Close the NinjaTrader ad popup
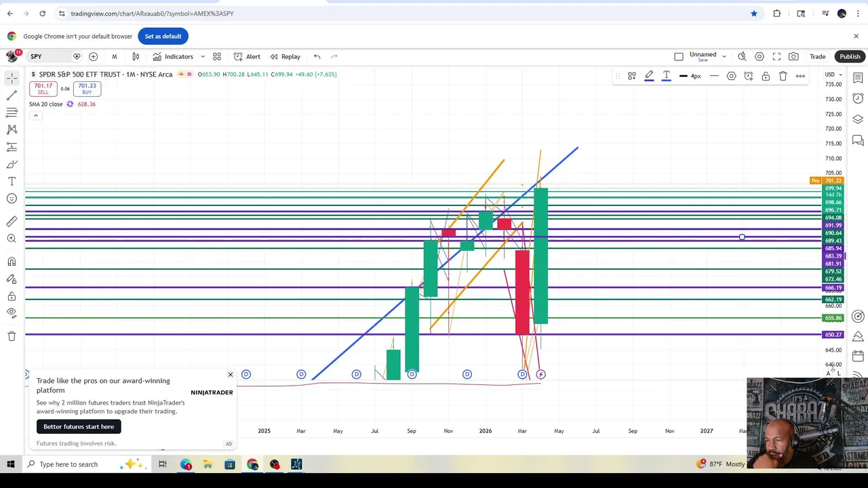 230,375
